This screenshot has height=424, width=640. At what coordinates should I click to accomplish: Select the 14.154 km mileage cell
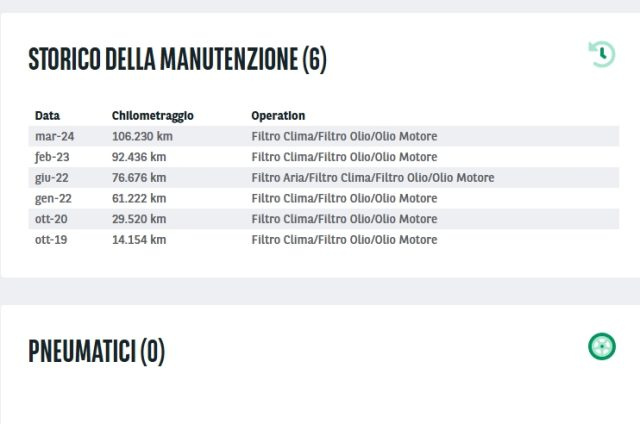click(x=139, y=240)
